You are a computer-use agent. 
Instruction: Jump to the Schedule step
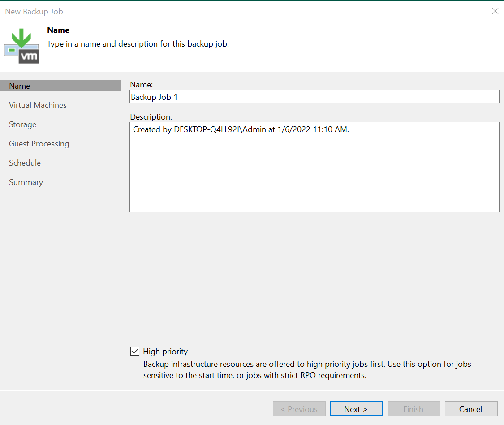pyautogui.click(x=25, y=163)
